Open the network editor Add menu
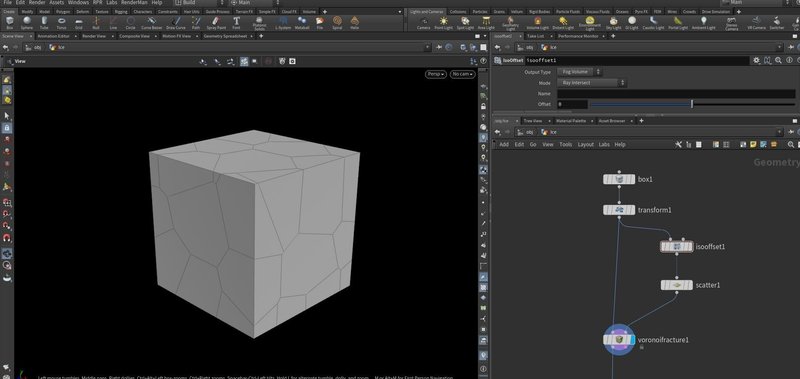Screen dimensions: 800x379 tap(504, 144)
